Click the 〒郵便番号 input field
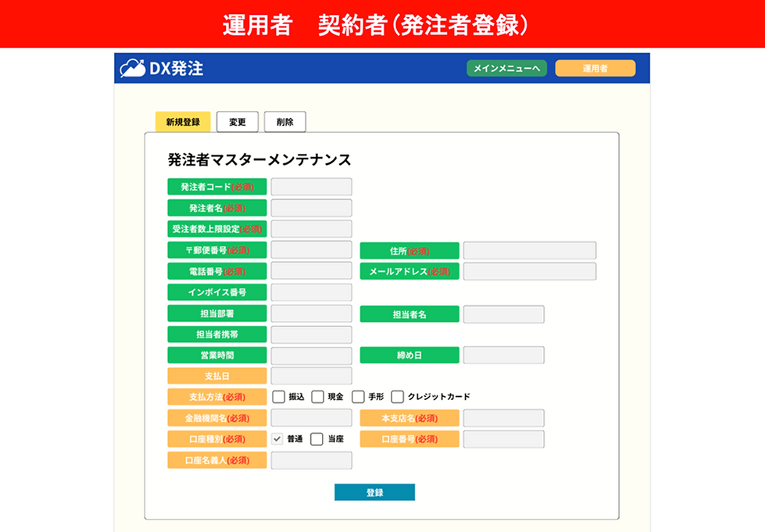Screen dimensions: 765x532 311,250
